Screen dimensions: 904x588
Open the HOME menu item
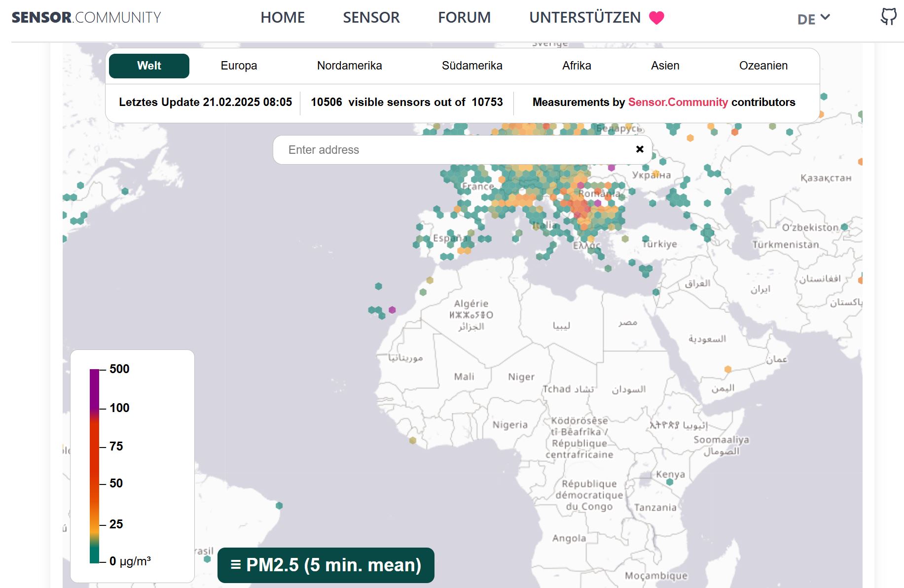point(283,17)
